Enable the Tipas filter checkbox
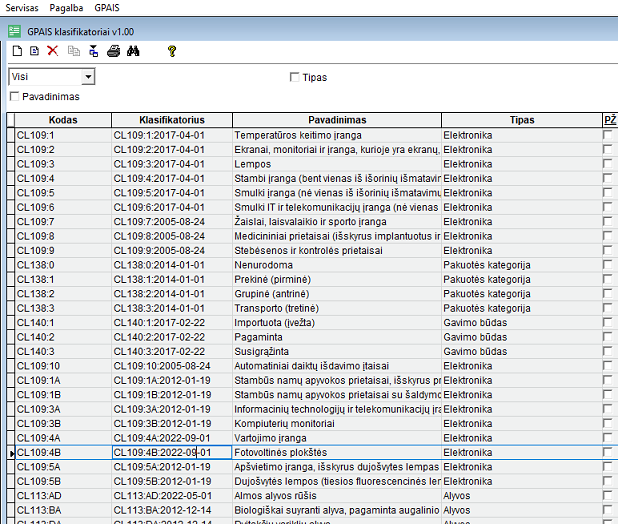Viewport: 618px width, 524px height. click(x=295, y=77)
